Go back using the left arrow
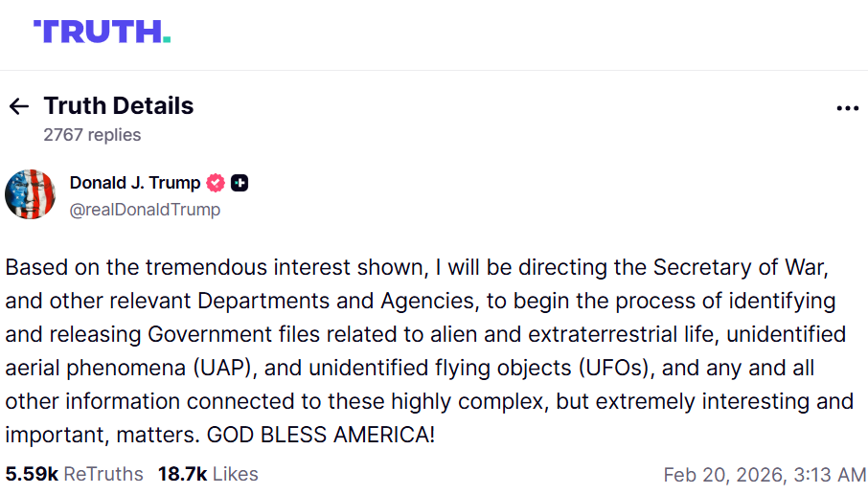The height and width of the screenshot is (494, 868). pos(18,106)
